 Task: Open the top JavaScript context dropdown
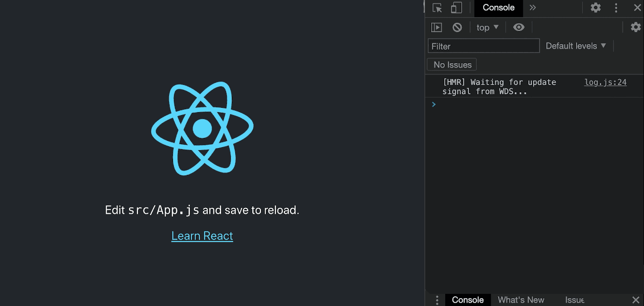487,27
